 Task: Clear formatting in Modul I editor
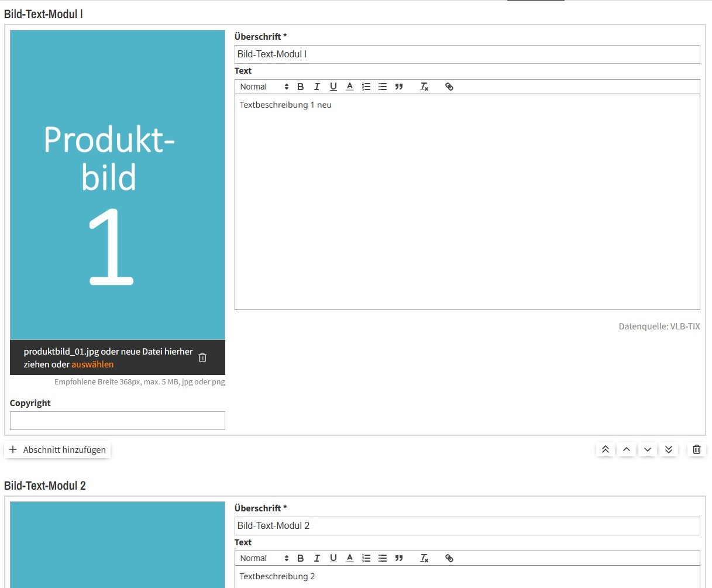[424, 87]
